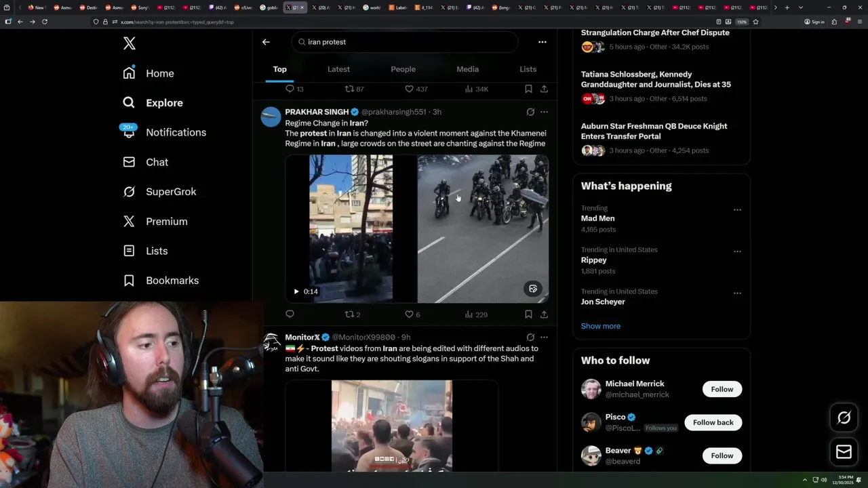Click Grok icon on MonitorX post

[x=530, y=338]
